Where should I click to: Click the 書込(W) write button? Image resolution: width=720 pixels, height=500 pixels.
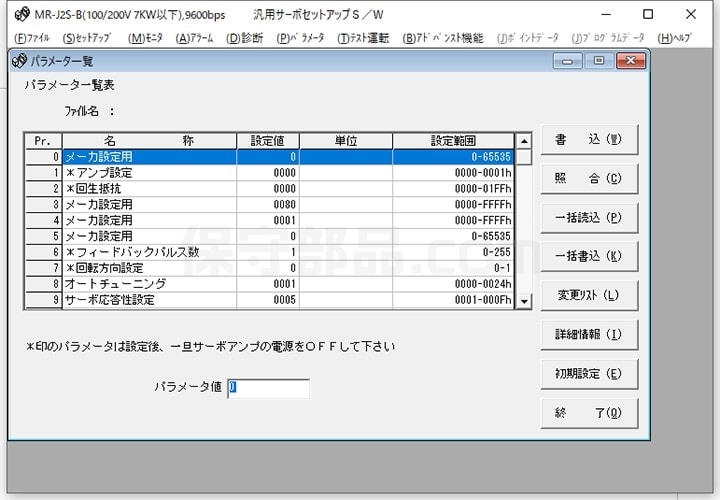[589, 140]
